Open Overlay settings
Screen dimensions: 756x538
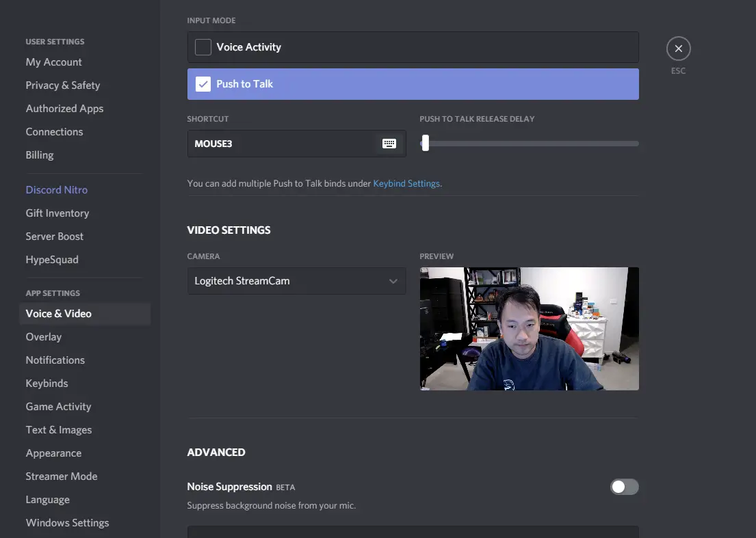43,336
